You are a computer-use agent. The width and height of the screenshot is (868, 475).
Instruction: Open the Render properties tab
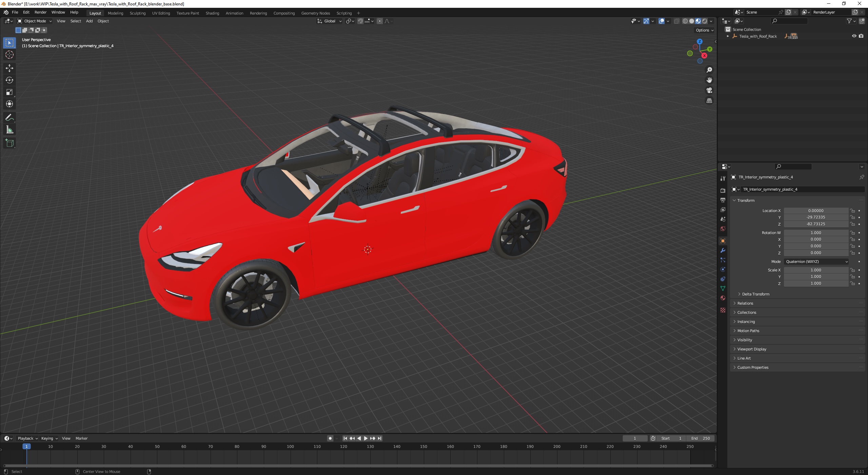[723, 190]
